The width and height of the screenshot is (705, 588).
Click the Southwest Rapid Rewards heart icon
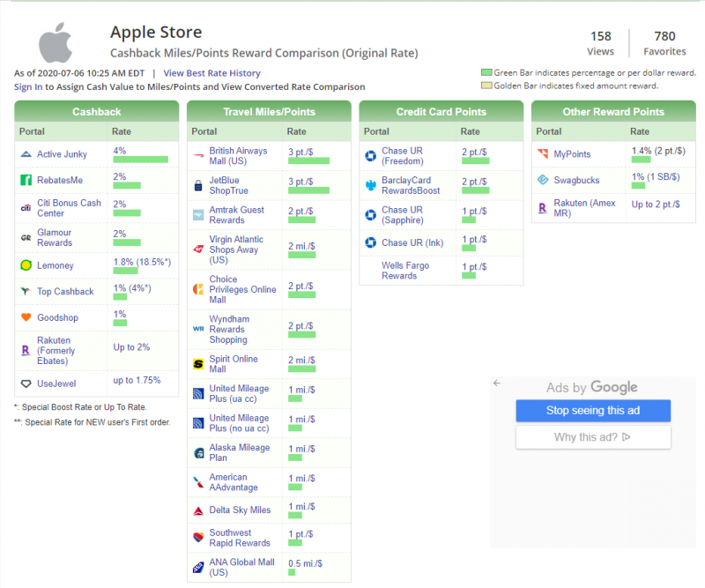pyautogui.click(x=198, y=537)
